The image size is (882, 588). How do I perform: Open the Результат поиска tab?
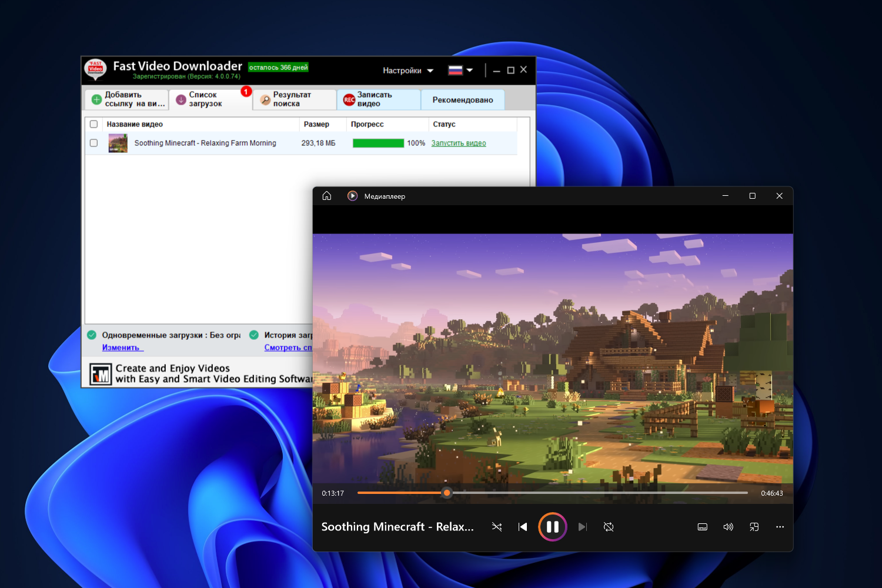pyautogui.click(x=295, y=99)
